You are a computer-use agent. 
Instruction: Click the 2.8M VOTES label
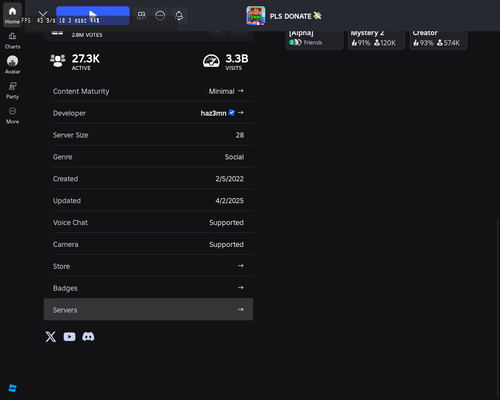point(87,35)
